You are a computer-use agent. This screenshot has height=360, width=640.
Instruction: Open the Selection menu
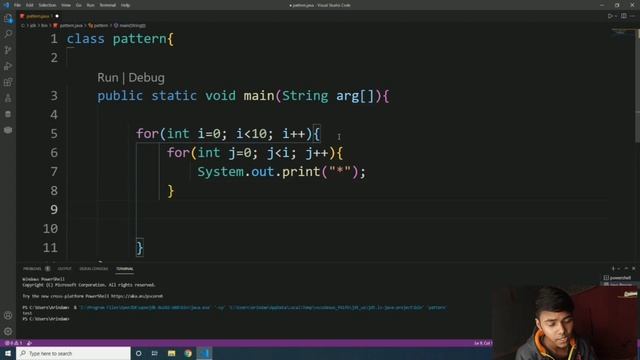click(47, 5)
